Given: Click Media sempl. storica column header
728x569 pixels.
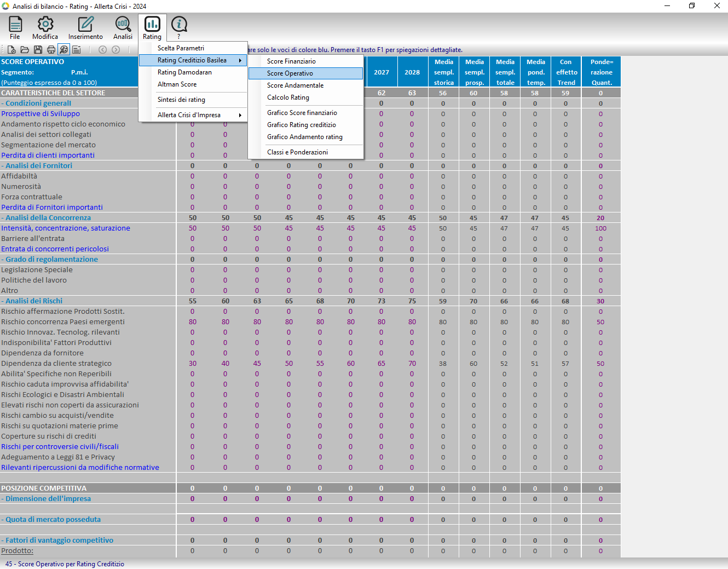Looking at the screenshot, I should pyautogui.click(x=443, y=72).
